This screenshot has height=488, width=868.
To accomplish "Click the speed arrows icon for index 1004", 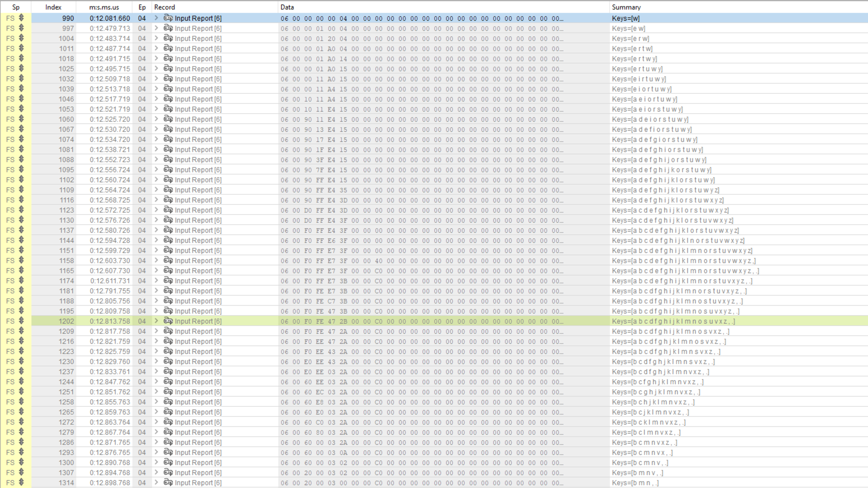I will pos(21,38).
